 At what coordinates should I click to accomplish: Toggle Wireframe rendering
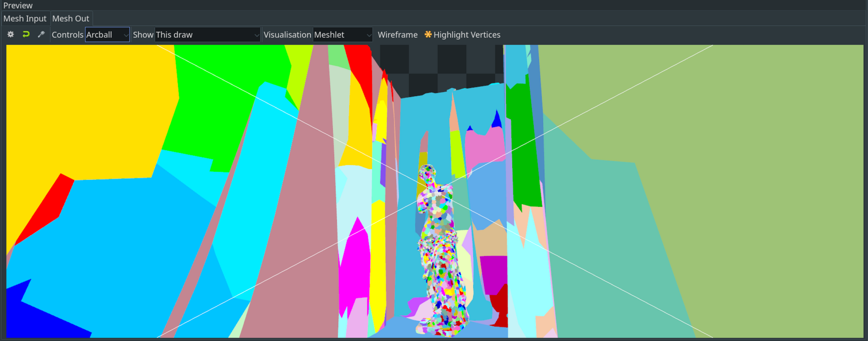[x=397, y=35]
